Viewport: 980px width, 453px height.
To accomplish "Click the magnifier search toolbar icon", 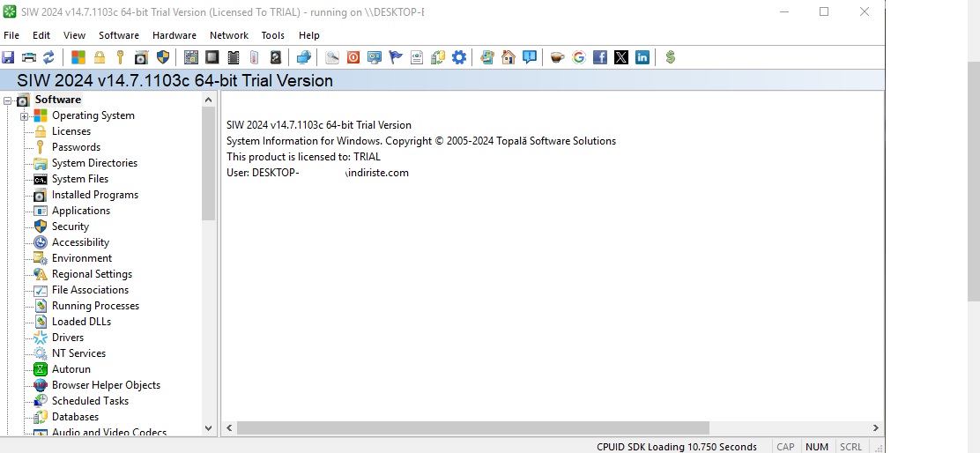I will point(332,57).
